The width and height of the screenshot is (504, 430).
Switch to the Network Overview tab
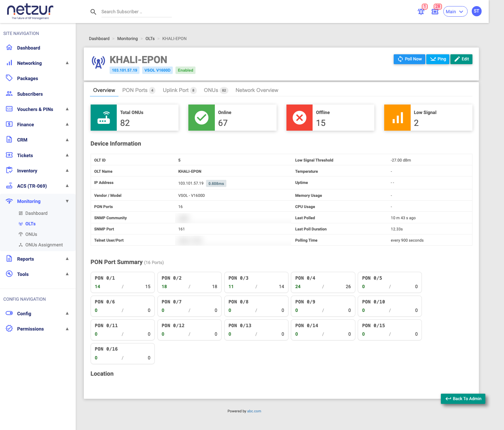[x=257, y=90]
